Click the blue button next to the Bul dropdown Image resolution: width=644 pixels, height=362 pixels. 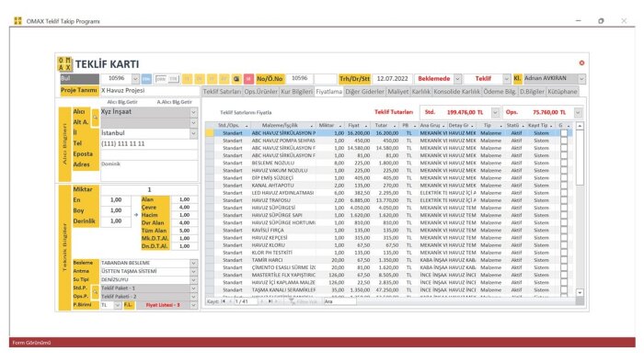tap(146, 79)
